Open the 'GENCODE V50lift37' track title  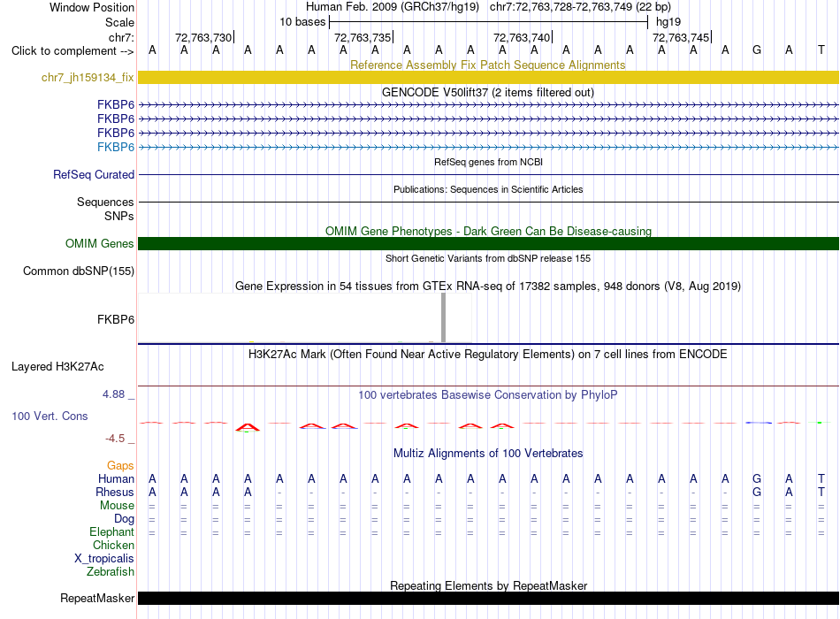point(487,92)
